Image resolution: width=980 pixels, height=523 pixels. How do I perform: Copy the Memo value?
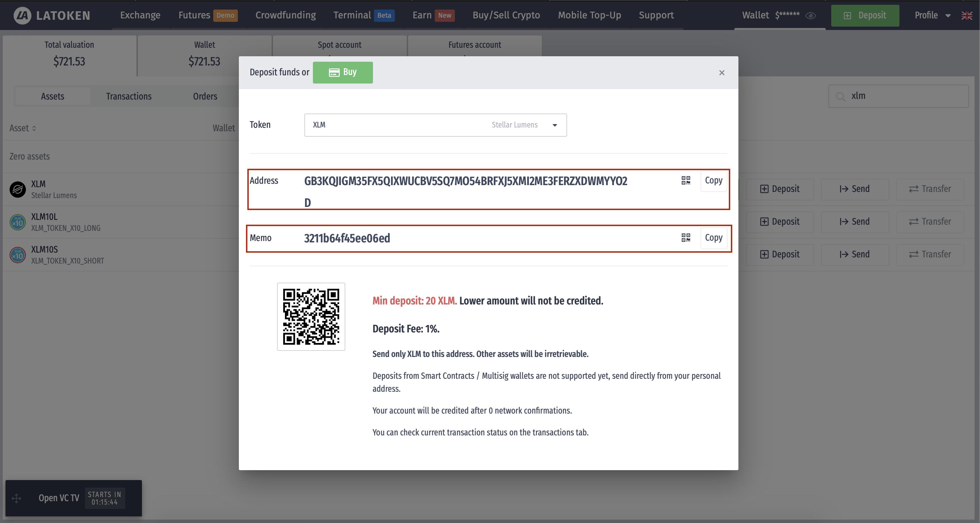[x=714, y=238]
